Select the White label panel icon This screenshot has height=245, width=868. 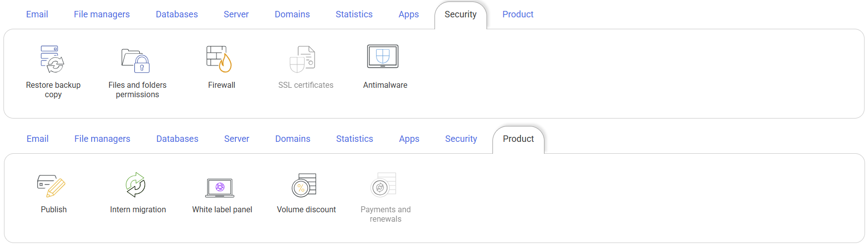(220, 187)
